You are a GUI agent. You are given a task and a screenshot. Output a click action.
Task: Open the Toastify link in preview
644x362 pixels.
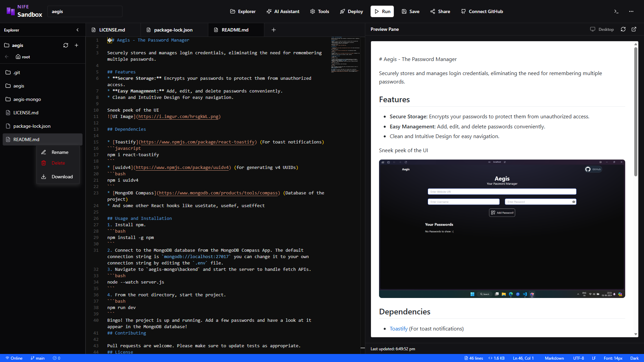tap(398, 328)
